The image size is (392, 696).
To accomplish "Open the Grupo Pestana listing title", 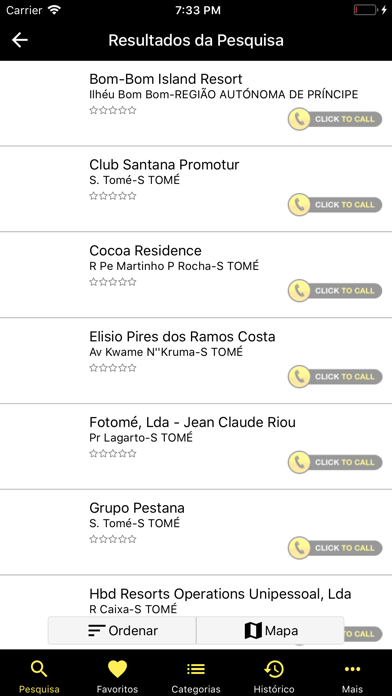I will pyautogui.click(x=137, y=508).
